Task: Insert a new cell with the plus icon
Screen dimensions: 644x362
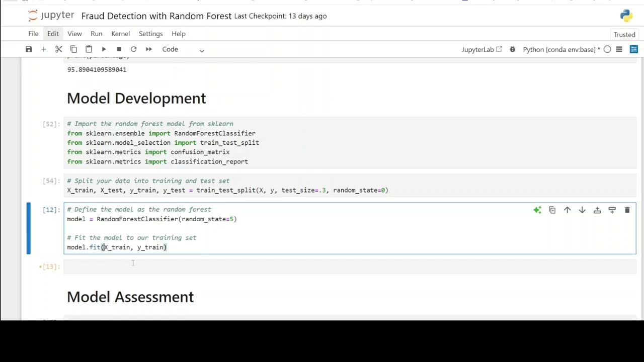Action: (44, 49)
